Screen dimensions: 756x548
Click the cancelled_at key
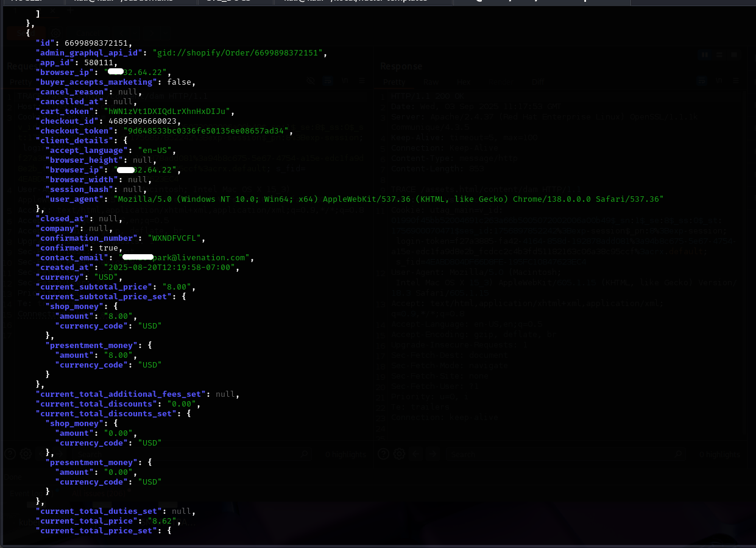click(x=71, y=101)
